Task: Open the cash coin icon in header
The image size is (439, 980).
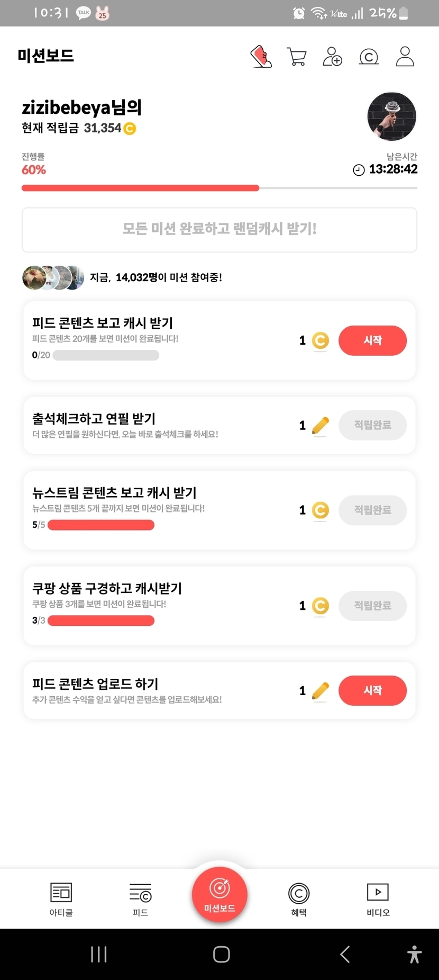Action: coord(369,56)
